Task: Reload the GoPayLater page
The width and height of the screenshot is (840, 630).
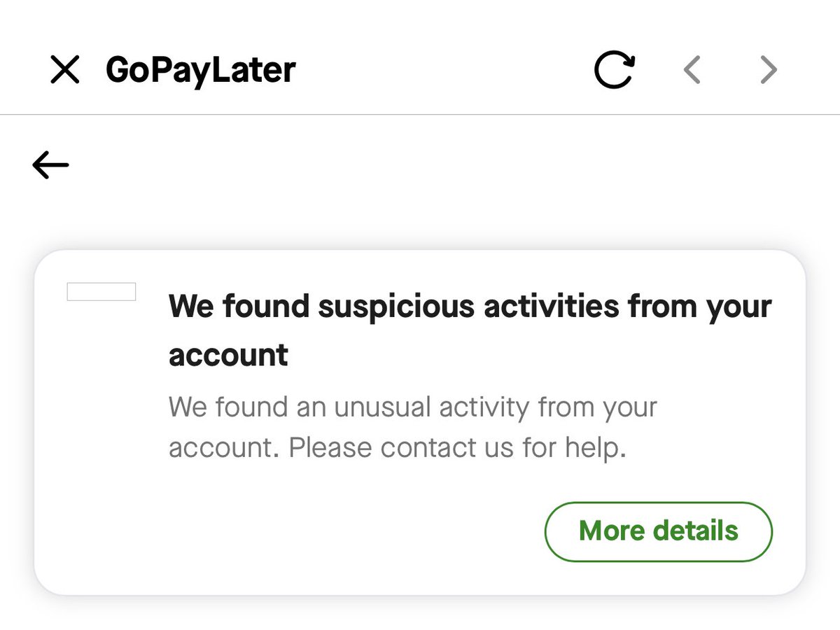Action: pyautogui.click(x=615, y=70)
